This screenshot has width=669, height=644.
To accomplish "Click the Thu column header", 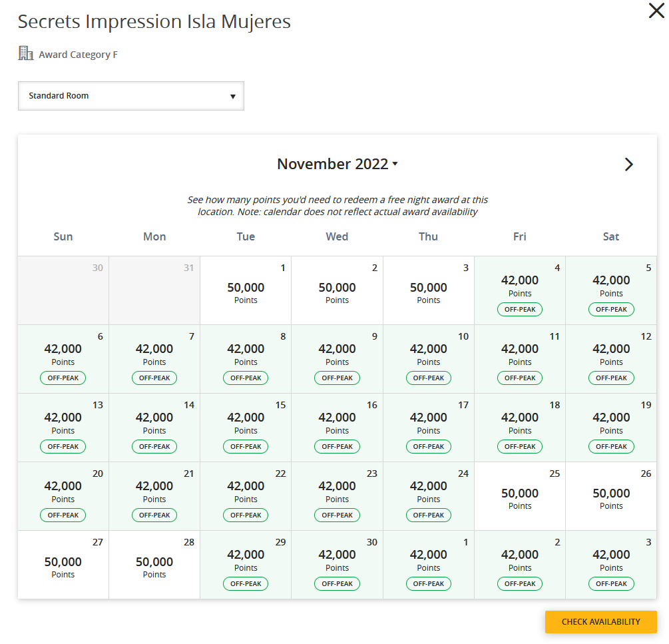I will click(x=429, y=236).
